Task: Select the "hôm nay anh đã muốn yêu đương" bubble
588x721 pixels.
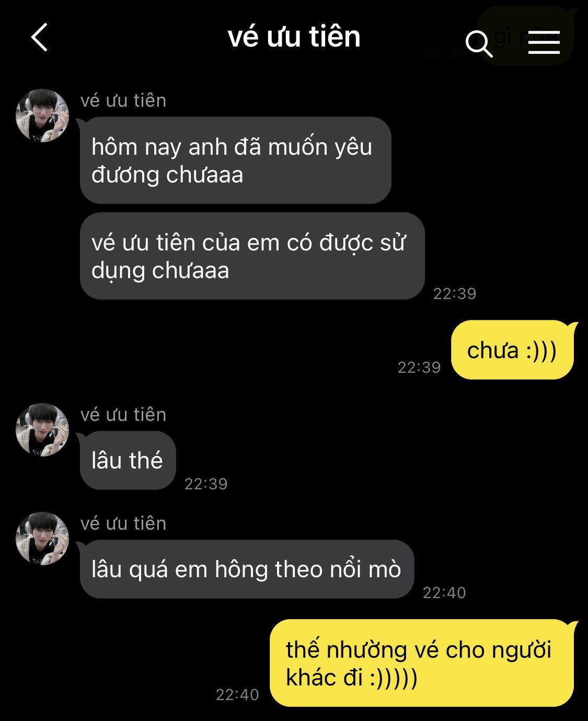Action: tap(235, 160)
